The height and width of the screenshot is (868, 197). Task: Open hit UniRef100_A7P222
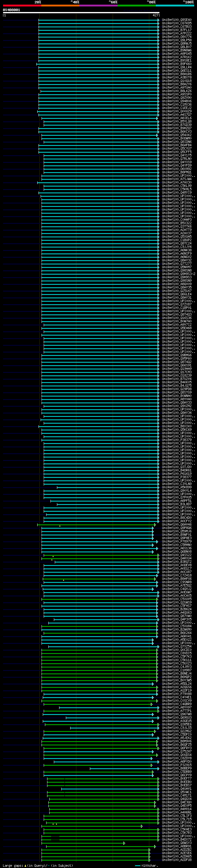[x=177, y=33]
